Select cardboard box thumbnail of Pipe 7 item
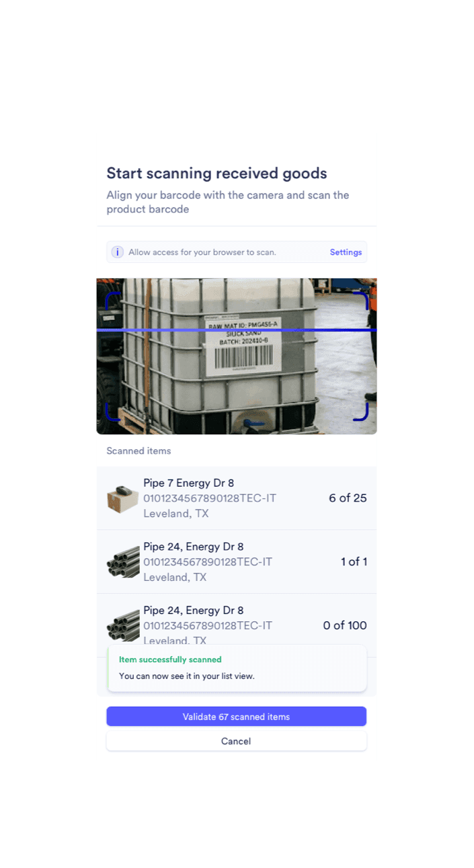Screen dimensions: 474x868 [123, 499]
